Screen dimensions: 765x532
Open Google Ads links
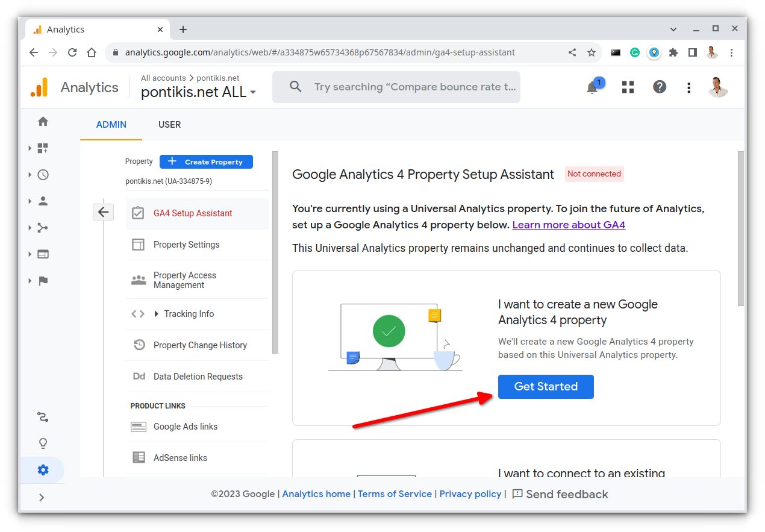(198, 427)
